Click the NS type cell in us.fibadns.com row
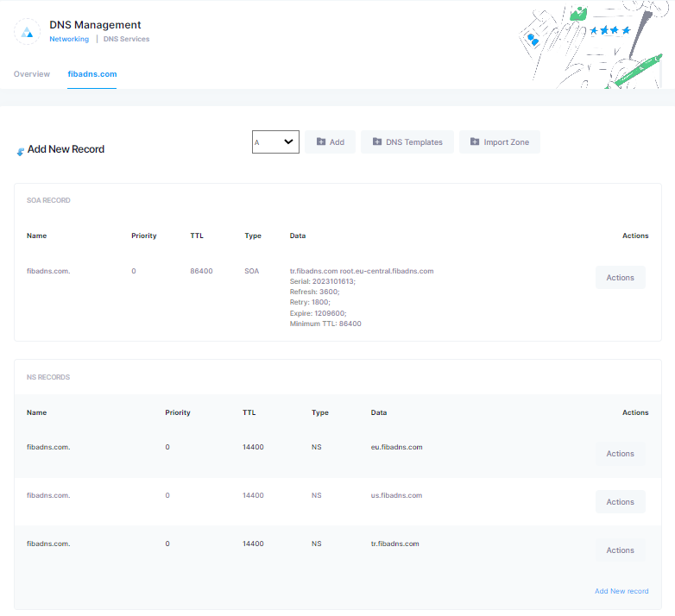 (x=317, y=495)
